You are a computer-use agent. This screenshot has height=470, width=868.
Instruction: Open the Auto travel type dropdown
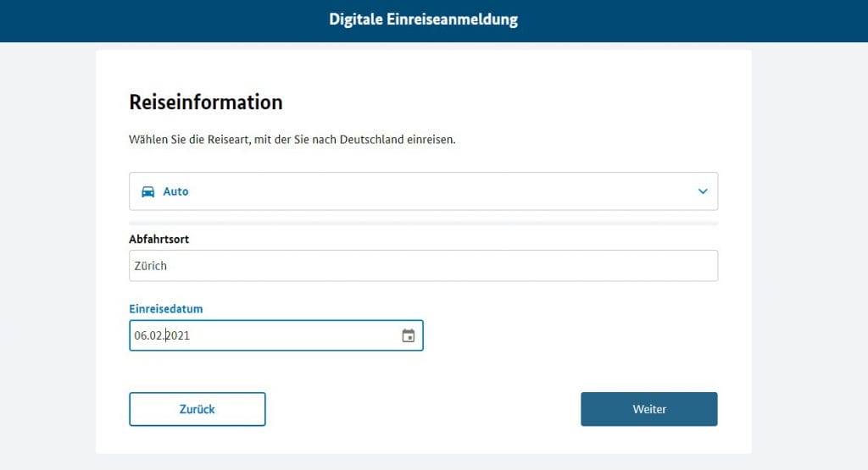pyautogui.click(x=424, y=191)
